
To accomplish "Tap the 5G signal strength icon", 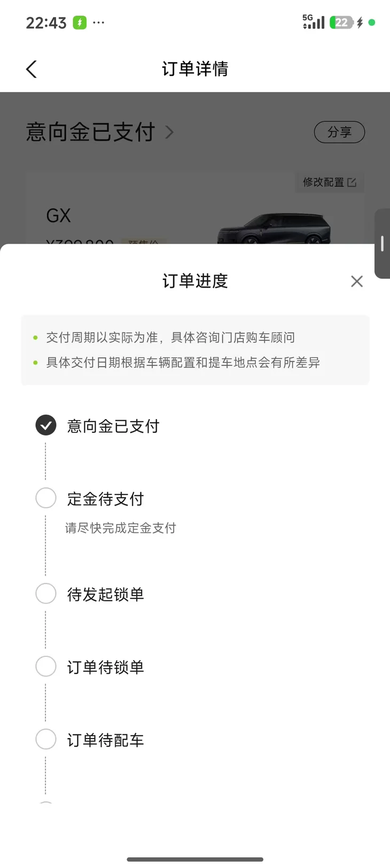I will tap(314, 22).
